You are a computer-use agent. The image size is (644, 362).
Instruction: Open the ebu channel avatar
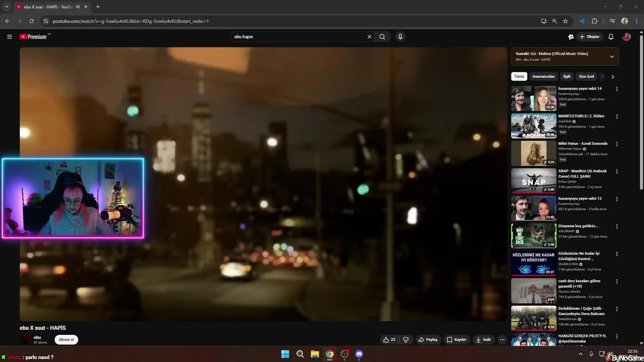pos(25,339)
